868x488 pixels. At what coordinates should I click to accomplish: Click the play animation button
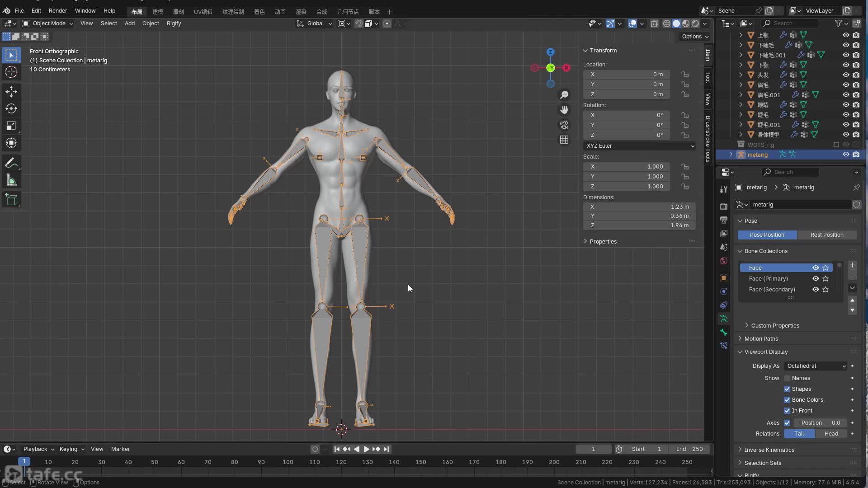pyautogui.click(x=366, y=449)
